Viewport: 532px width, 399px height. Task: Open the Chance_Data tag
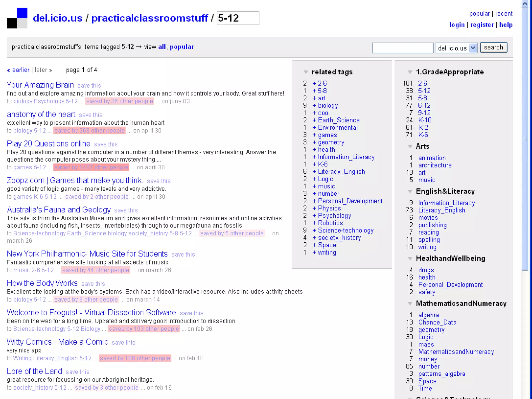point(437,322)
